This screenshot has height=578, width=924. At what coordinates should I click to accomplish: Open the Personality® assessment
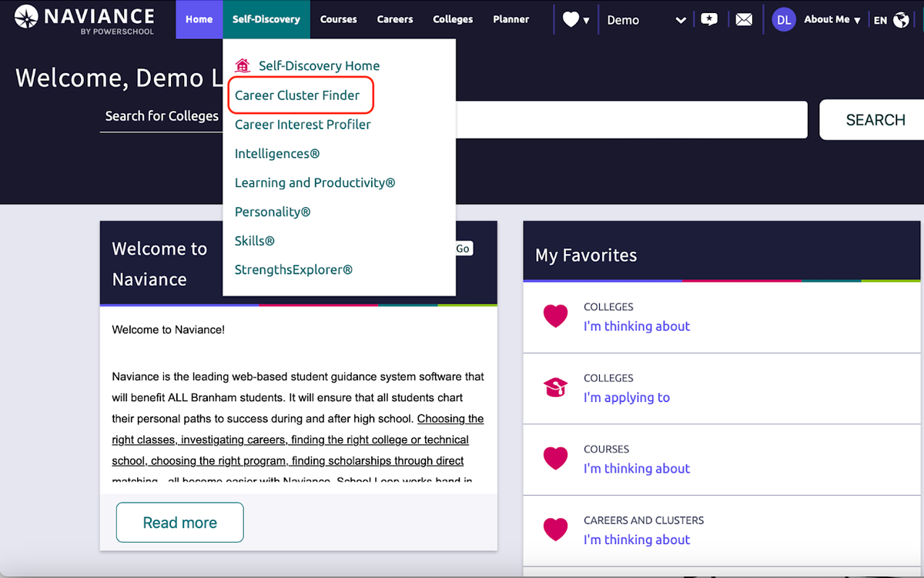273,212
